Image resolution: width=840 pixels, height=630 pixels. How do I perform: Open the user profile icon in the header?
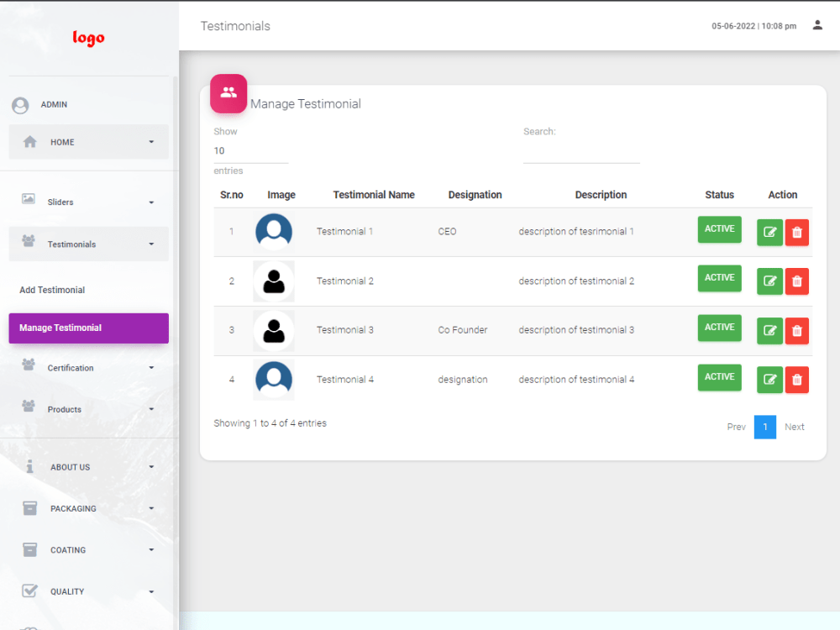pos(817,25)
